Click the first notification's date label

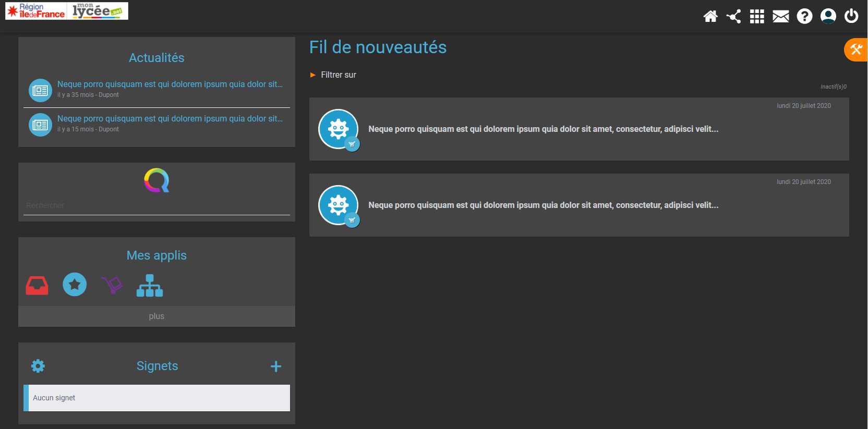pyautogui.click(x=804, y=106)
